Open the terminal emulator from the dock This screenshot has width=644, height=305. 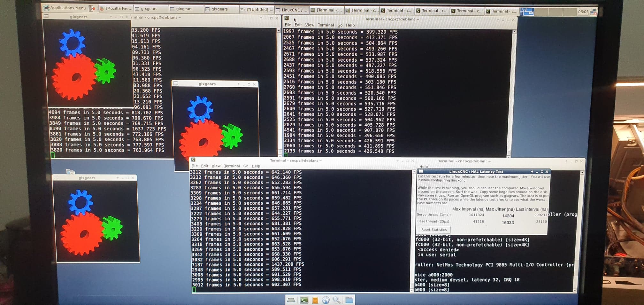coord(304,300)
